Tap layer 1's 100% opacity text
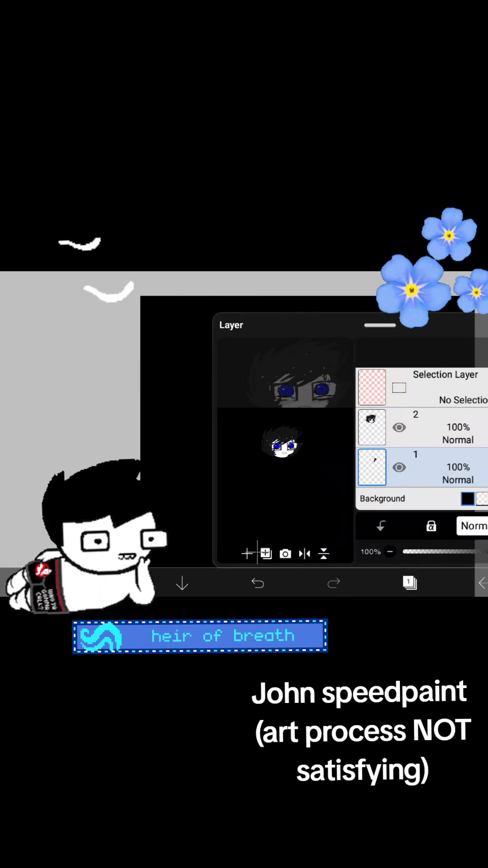 [458, 467]
